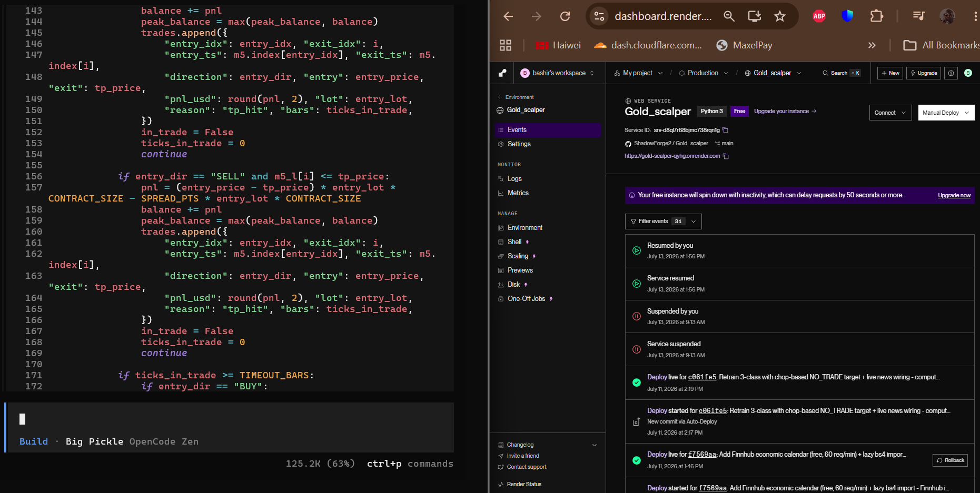This screenshot has height=493, width=980.
Task: Open the Logs sidebar item
Action: point(548,179)
